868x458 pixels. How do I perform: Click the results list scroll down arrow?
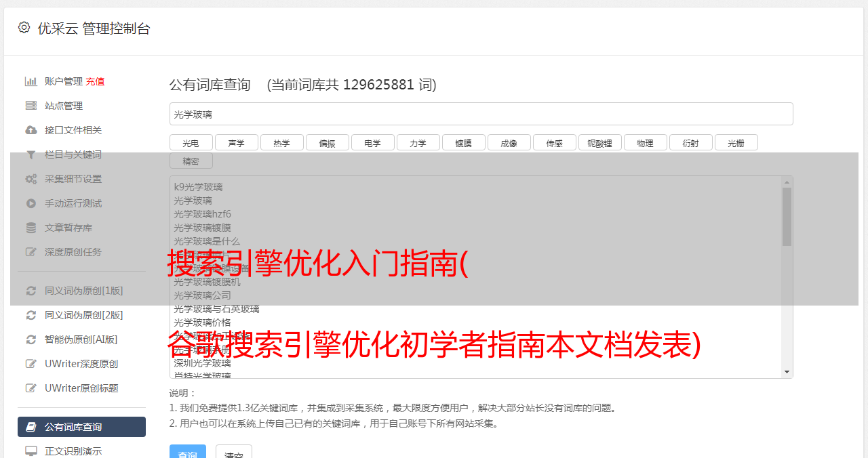pos(787,372)
